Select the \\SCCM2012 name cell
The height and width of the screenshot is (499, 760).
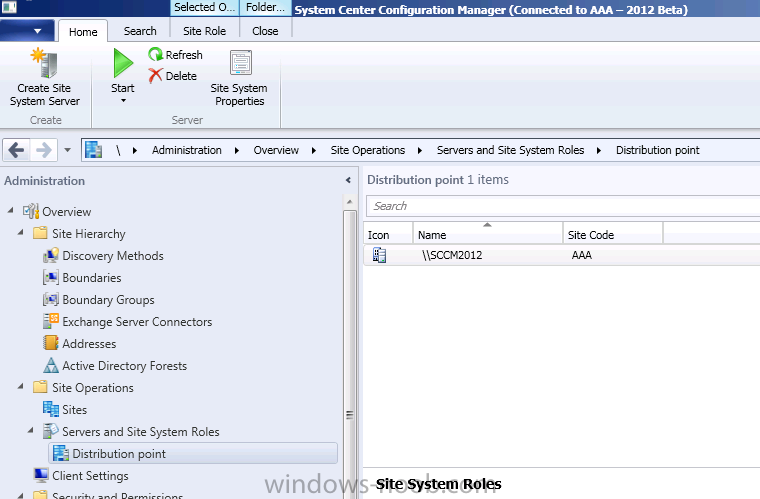[452, 255]
